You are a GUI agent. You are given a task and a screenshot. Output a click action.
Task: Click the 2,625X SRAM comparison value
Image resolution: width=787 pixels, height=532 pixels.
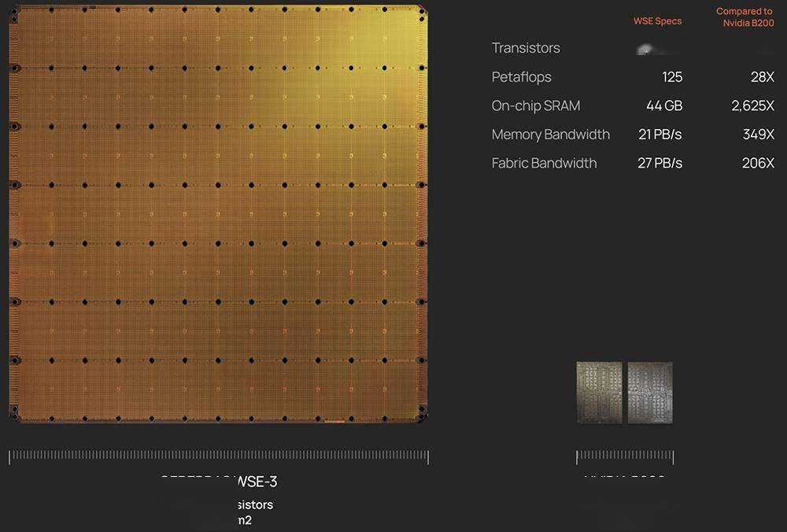752,105
